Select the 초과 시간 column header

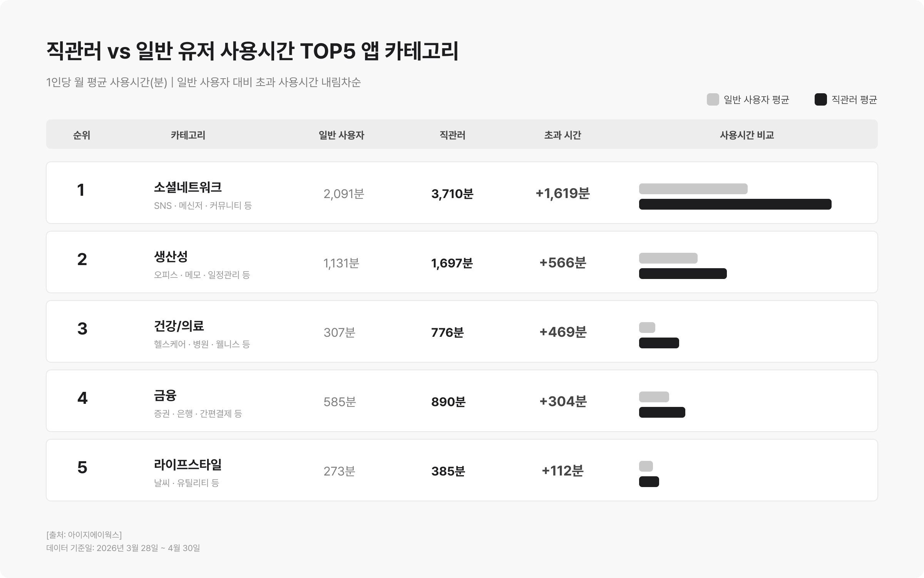coord(562,135)
